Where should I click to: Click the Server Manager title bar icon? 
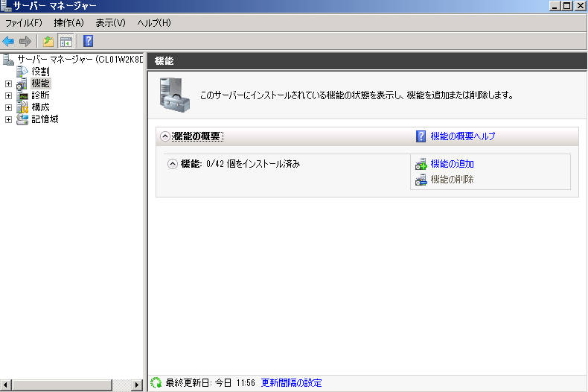tap(6, 6)
